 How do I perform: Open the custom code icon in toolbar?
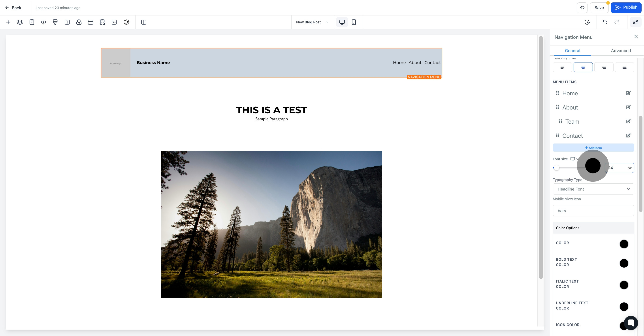(x=43, y=22)
